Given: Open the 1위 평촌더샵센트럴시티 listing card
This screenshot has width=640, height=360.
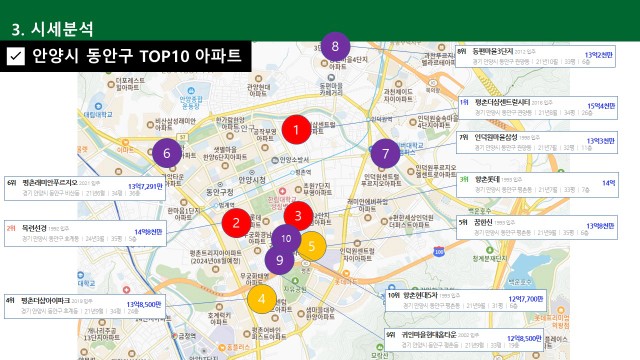Looking at the screenshot, I should point(538,108).
